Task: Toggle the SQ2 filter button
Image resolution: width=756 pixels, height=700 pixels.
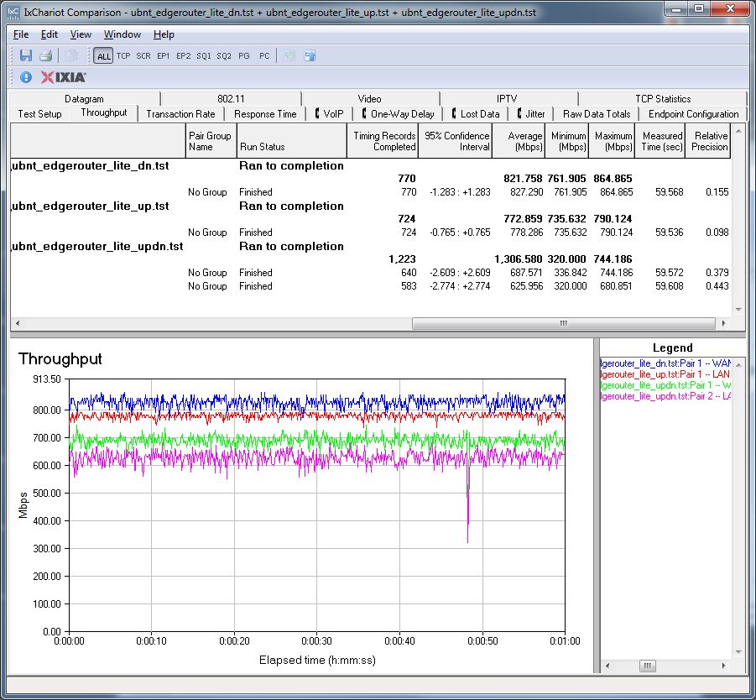Action: [224, 56]
